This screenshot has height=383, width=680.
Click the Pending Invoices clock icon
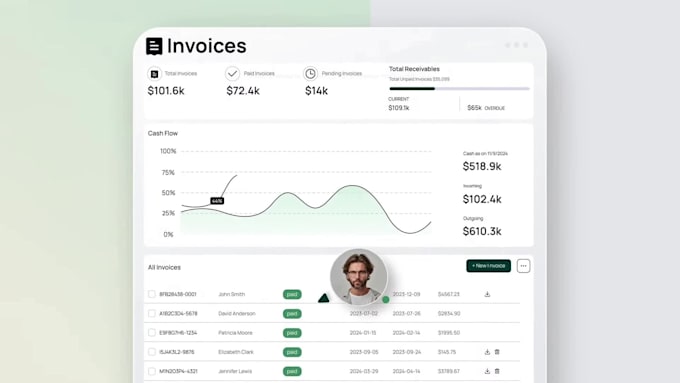click(311, 74)
